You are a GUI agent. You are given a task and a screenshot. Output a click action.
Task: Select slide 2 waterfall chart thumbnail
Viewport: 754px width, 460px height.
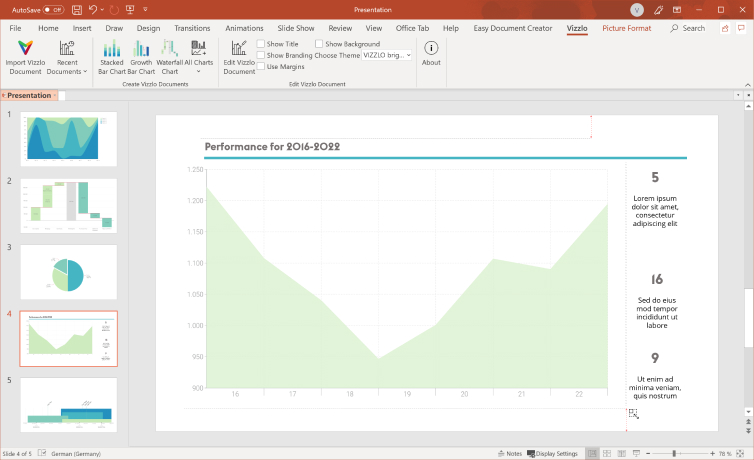coord(68,205)
